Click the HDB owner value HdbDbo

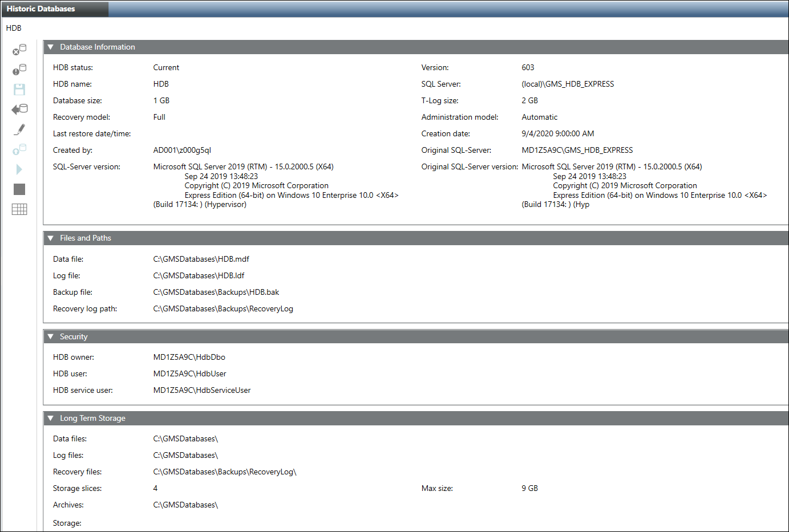click(189, 357)
